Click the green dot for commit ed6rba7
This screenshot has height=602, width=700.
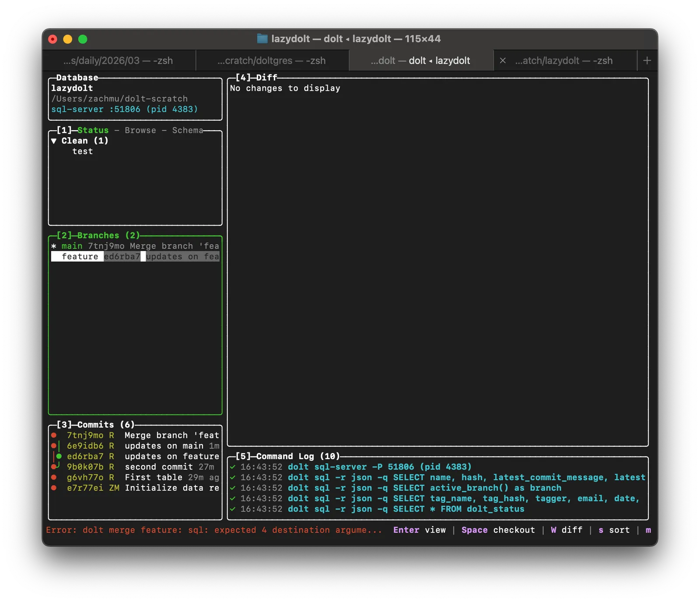click(x=59, y=456)
